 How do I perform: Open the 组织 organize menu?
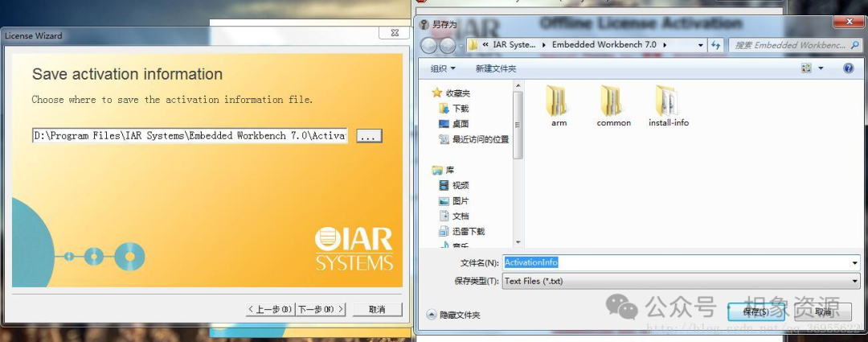[443, 68]
